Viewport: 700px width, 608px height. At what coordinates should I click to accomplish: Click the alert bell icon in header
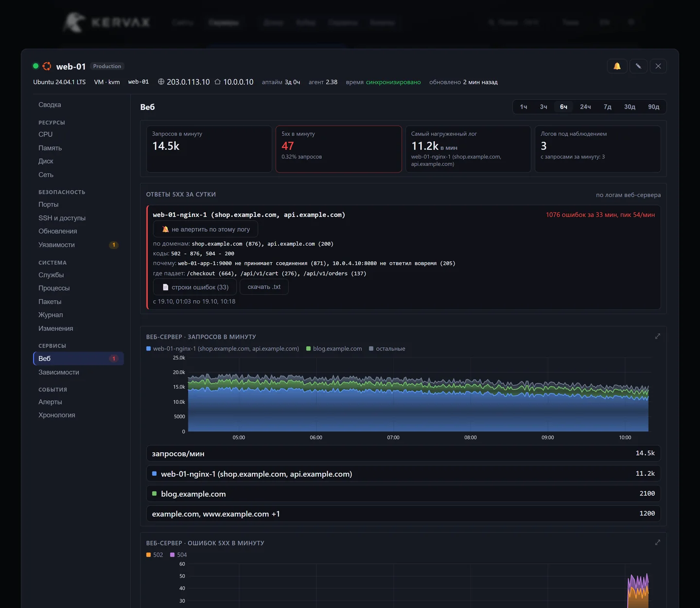(617, 66)
